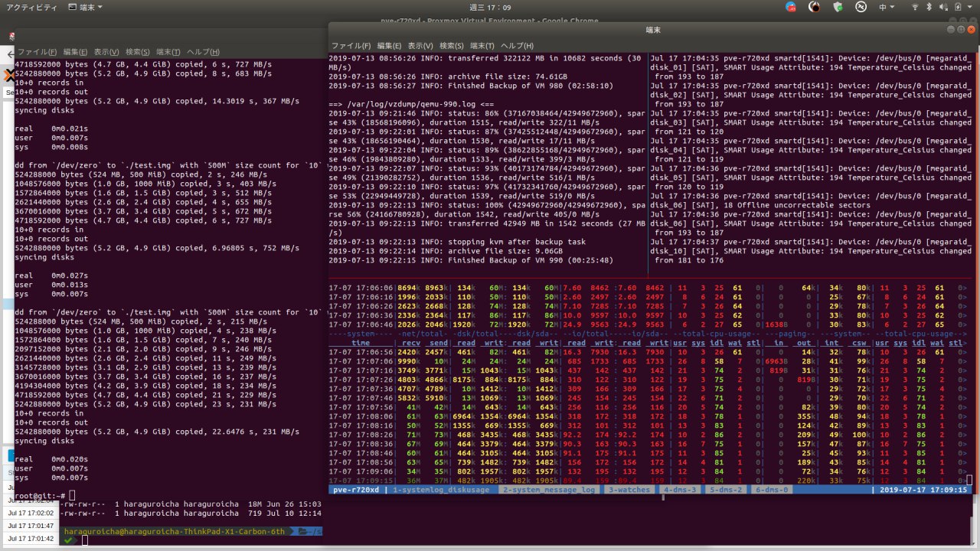Click the round remote-desktop tray icon
980x551 pixels.
(861, 7)
